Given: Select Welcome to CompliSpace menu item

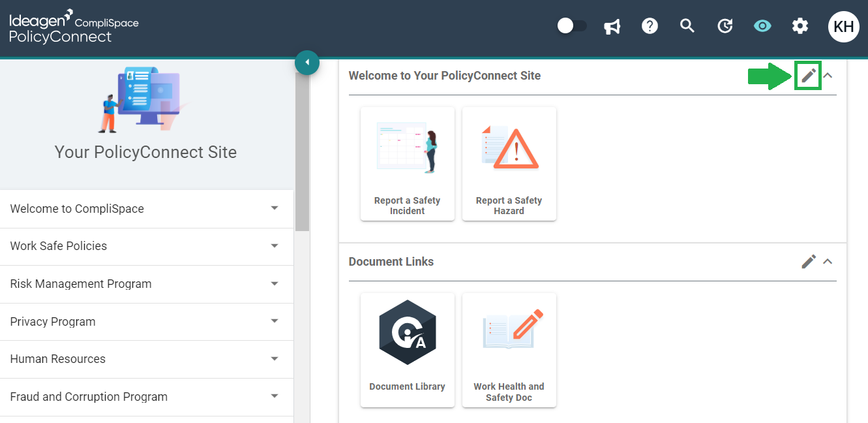Looking at the screenshot, I should click(147, 209).
